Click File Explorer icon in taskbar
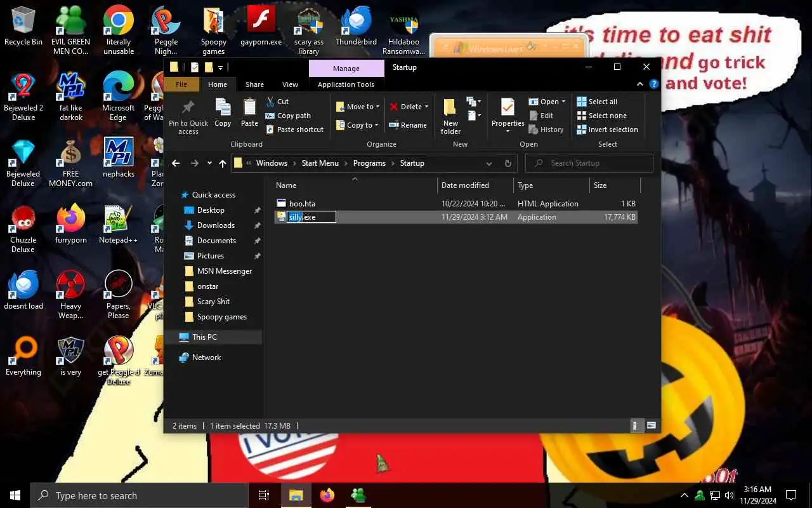 click(x=296, y=495)
